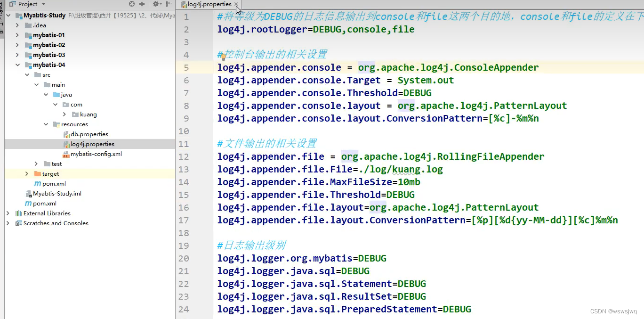Open the Project panel settings gear
The image size is (644, 319).
[156, 4]
